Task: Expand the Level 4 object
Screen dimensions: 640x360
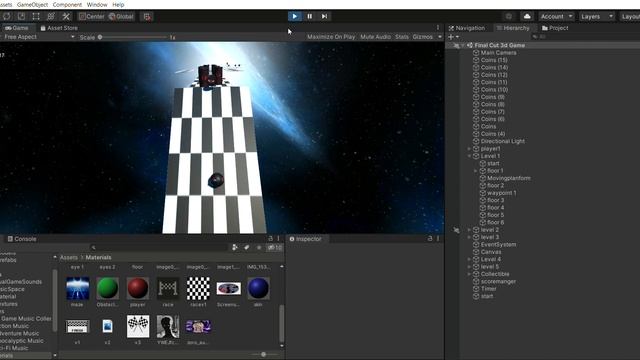Action: (x=469, y=259)
